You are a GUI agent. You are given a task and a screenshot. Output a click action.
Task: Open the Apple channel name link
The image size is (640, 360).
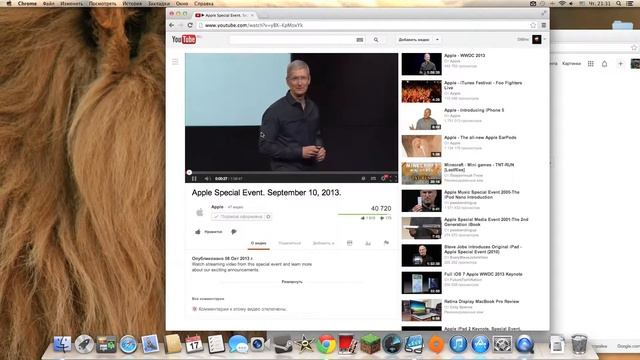tap(217, 207)
